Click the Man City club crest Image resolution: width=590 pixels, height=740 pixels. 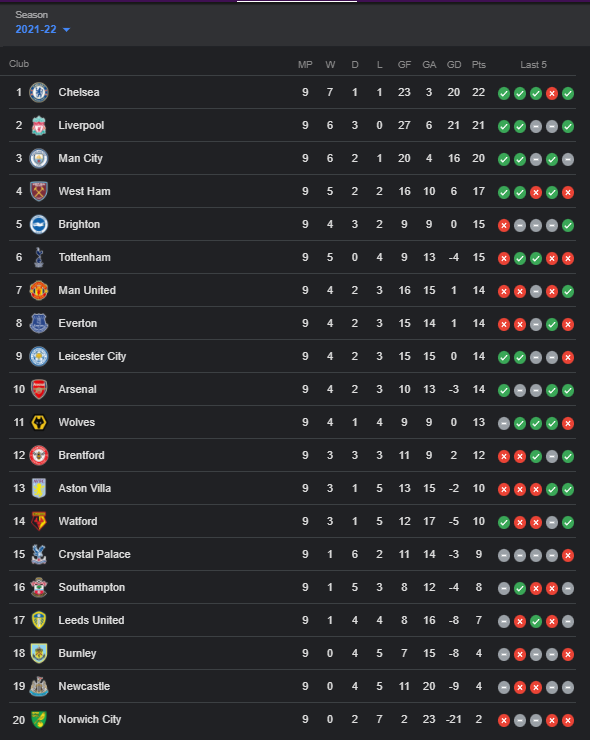(x=39, y=159)
